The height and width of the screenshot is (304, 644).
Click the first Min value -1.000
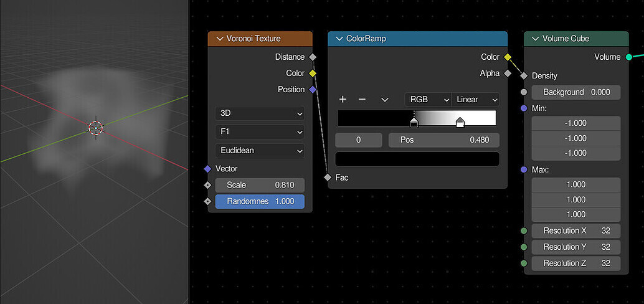pos(576,123)
